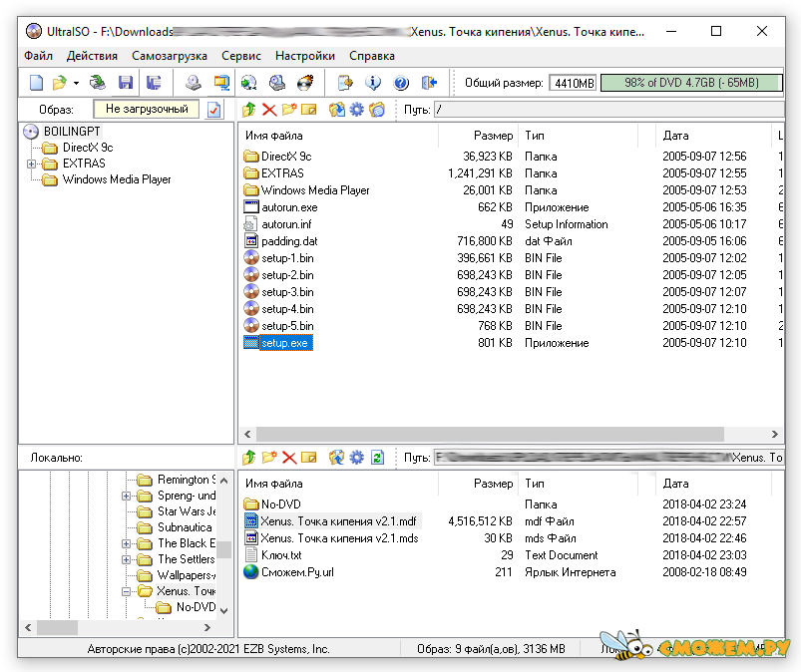Save the image with the floppy disk icon

point(125,82)
